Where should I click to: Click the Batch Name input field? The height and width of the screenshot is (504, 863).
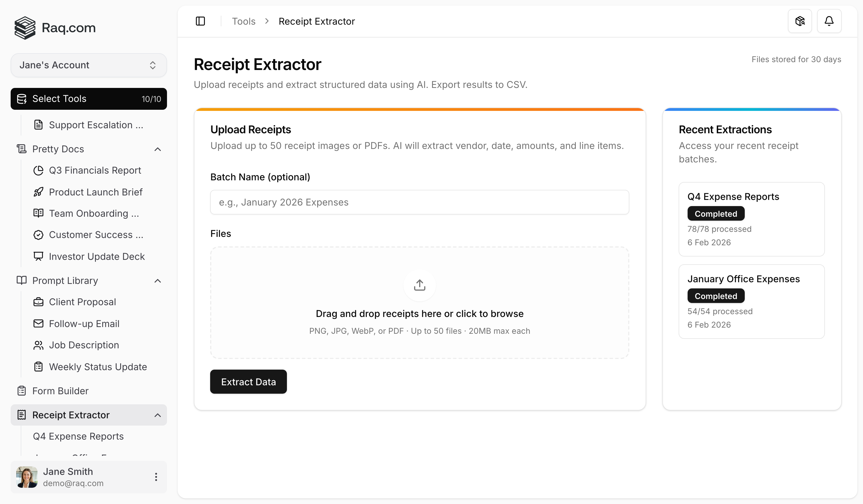(419, 202)
